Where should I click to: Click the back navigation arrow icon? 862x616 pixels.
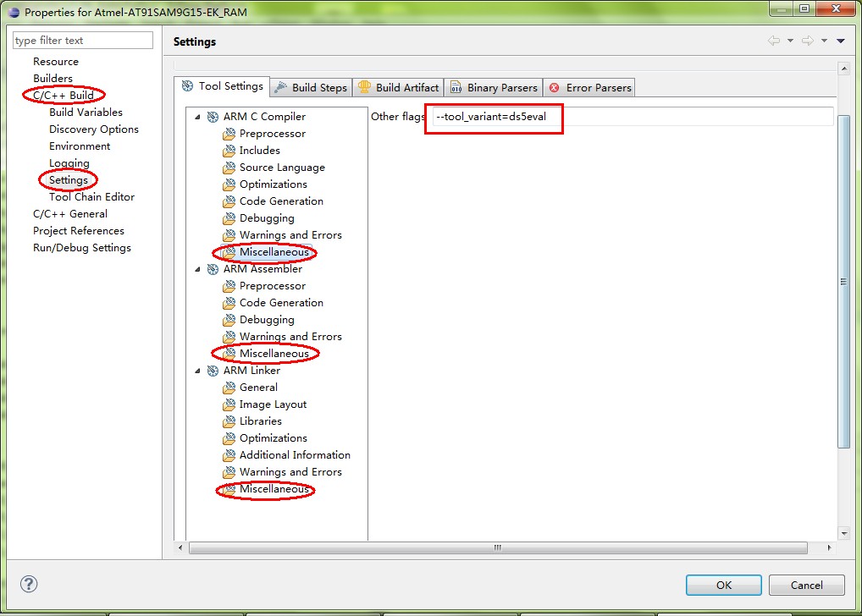pyautogui.click(x=774, y=40)
